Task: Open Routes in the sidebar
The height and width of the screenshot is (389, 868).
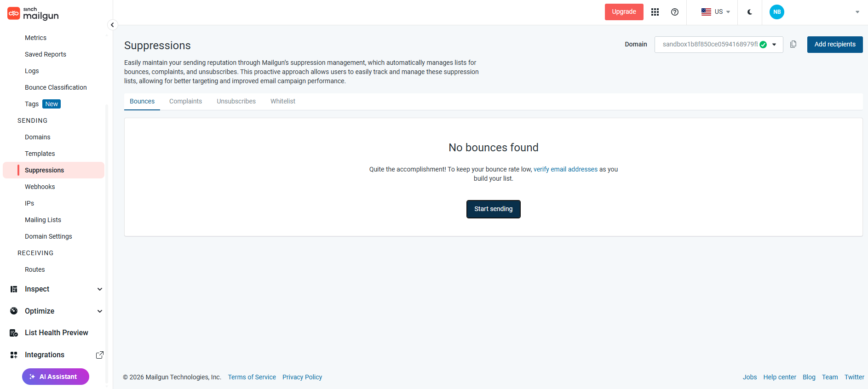Action: (x=35, y=269)
